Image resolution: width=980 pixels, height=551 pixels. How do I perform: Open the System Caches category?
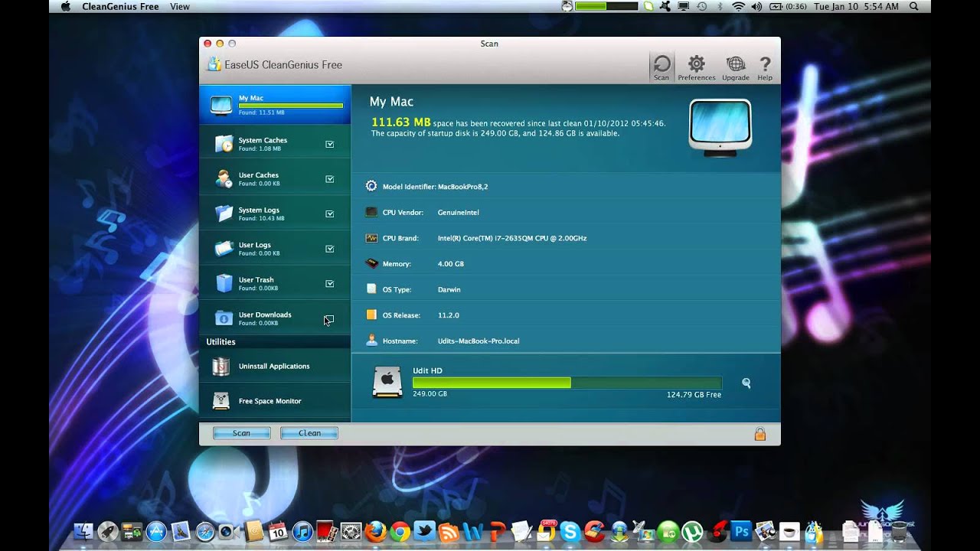275,144
